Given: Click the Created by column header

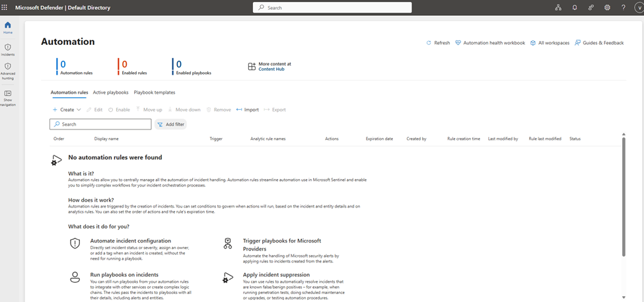Looking at the screenshot, I should pyautogui.click(x=417, y=139).
